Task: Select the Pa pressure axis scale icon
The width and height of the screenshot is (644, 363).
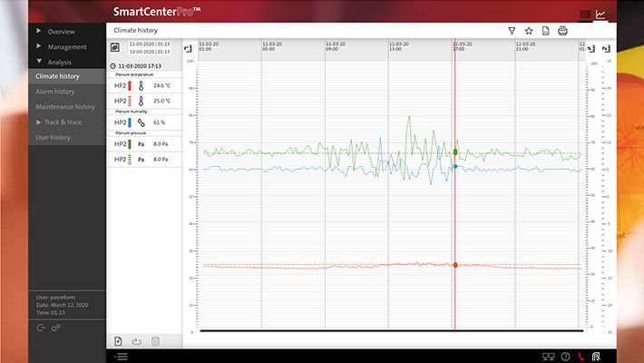Action: (606, 48)
